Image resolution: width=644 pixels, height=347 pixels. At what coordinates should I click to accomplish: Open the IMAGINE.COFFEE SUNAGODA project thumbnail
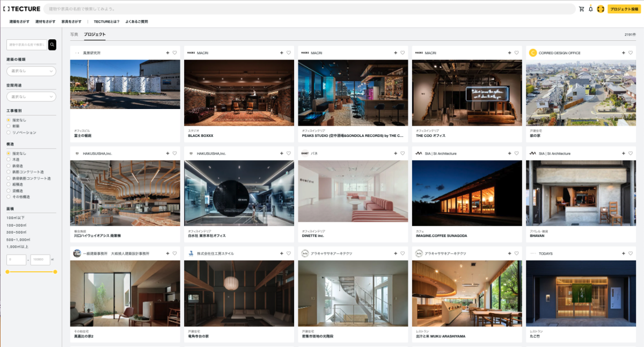(x=467, y=193)
